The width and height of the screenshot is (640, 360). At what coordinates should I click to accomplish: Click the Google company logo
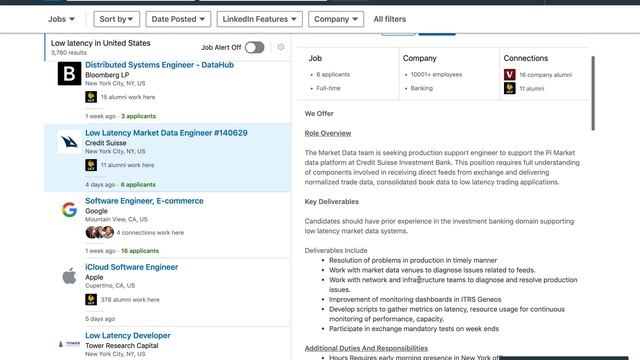69,209
